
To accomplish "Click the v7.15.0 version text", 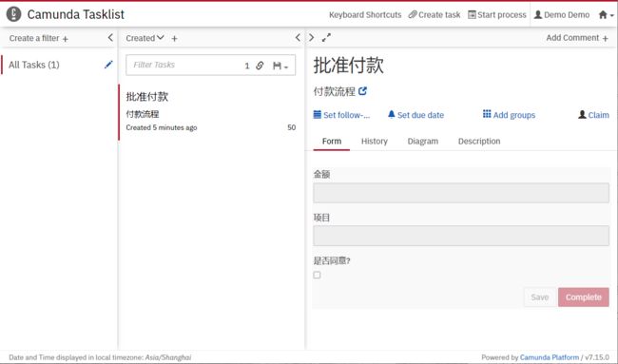I will (x=597, y=357).
